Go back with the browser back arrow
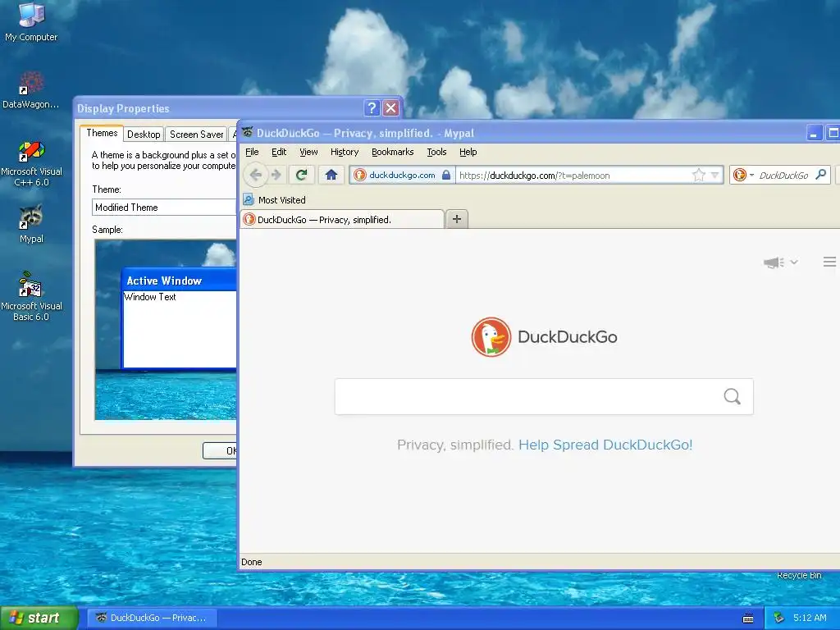Screen dimensions: 840x630 256,175
